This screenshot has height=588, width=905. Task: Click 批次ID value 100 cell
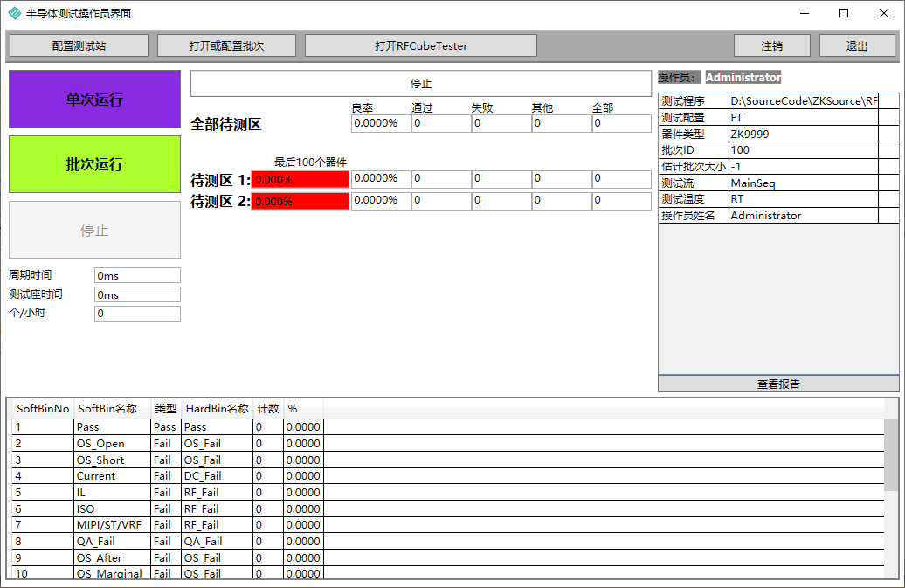coord(804,150)
